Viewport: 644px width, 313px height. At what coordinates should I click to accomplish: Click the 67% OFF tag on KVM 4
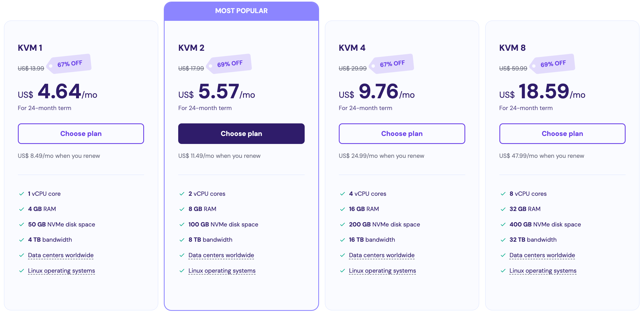click(x=392, y=63)
